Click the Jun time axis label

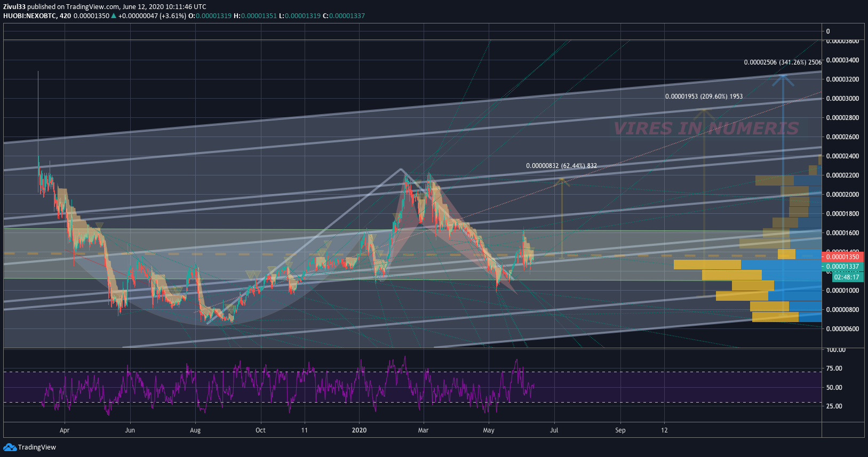[x=130, y=430]
